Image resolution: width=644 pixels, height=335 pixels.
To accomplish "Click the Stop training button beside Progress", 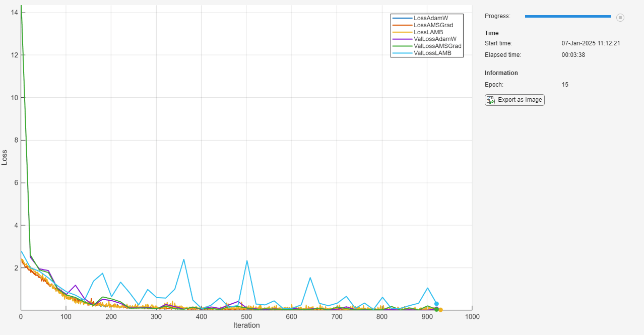I will (620, 17).
